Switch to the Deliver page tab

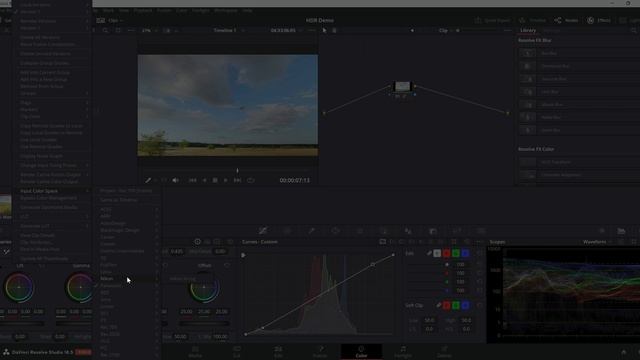click(444, 351)
